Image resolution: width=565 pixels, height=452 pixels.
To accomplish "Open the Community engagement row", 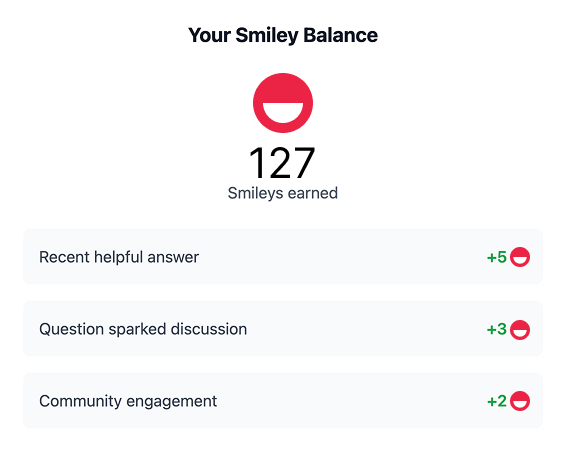I will (x=283, y=400).
